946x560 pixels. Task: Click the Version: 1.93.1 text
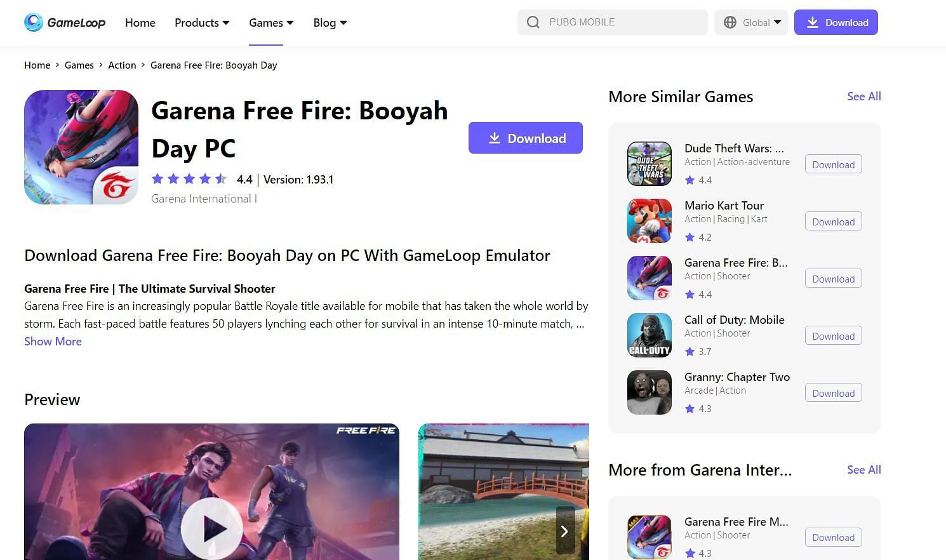298,180
